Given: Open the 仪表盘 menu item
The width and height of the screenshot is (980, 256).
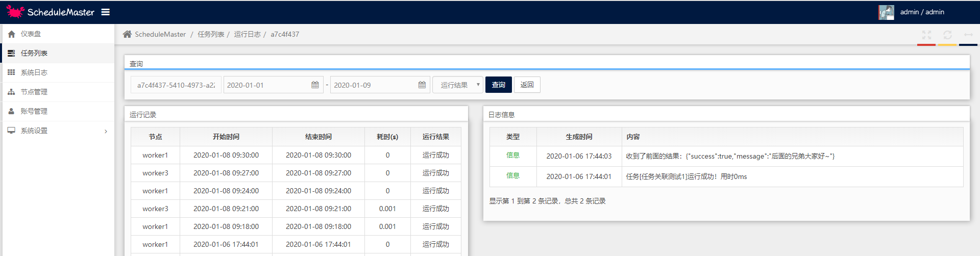Looking at the screenshot, I should click(58, 34).
